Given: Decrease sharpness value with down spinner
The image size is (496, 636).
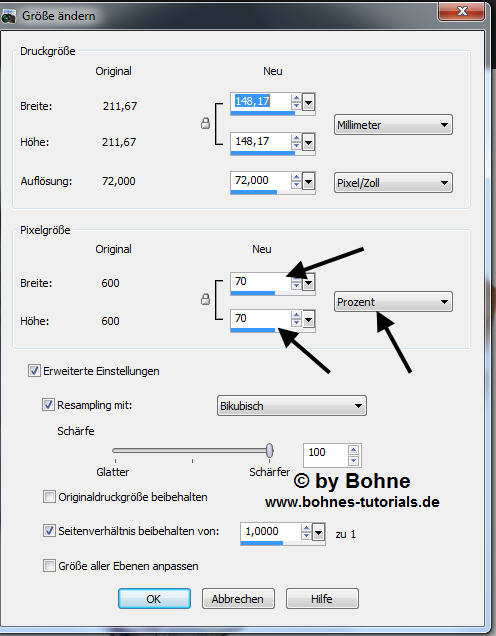Looking at the screenshot, I should coord(354,460).
